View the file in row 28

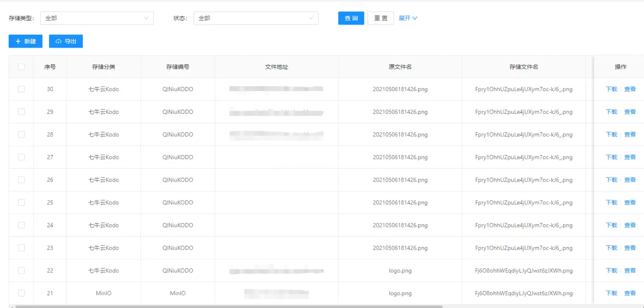[630, 134]
